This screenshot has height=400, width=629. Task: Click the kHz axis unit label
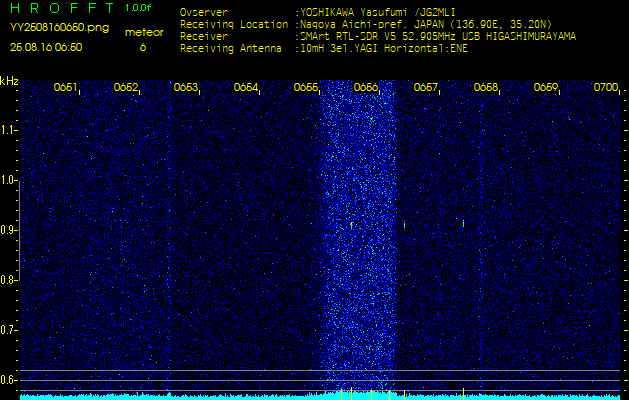[9, 81]
